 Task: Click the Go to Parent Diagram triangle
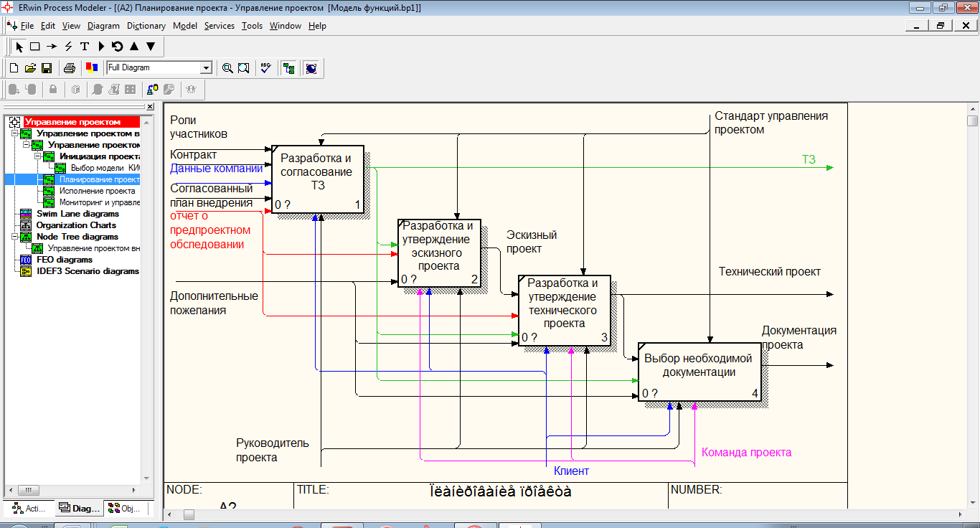134,47
